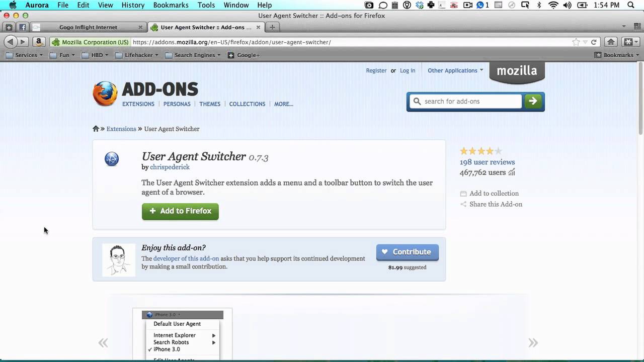Open the Personas navigation link
Screen dimensions: 644x362
coord(177,104)
